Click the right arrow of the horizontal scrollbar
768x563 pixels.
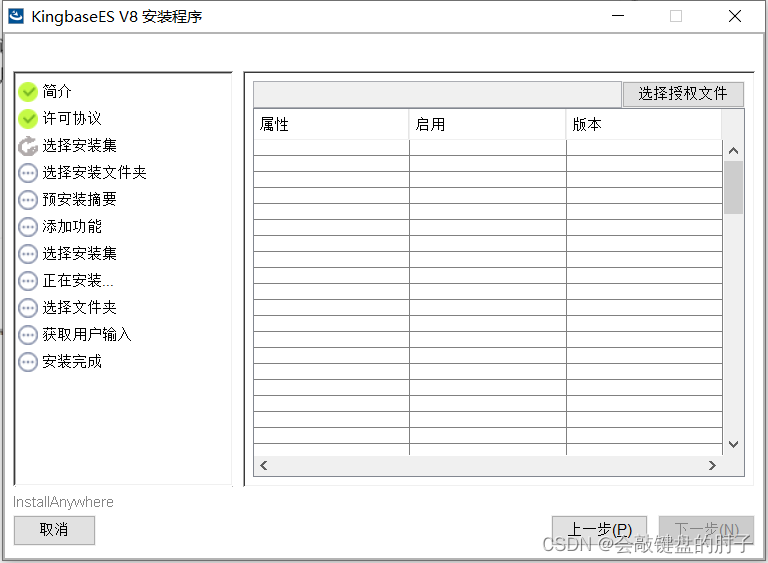click(712, 465)
